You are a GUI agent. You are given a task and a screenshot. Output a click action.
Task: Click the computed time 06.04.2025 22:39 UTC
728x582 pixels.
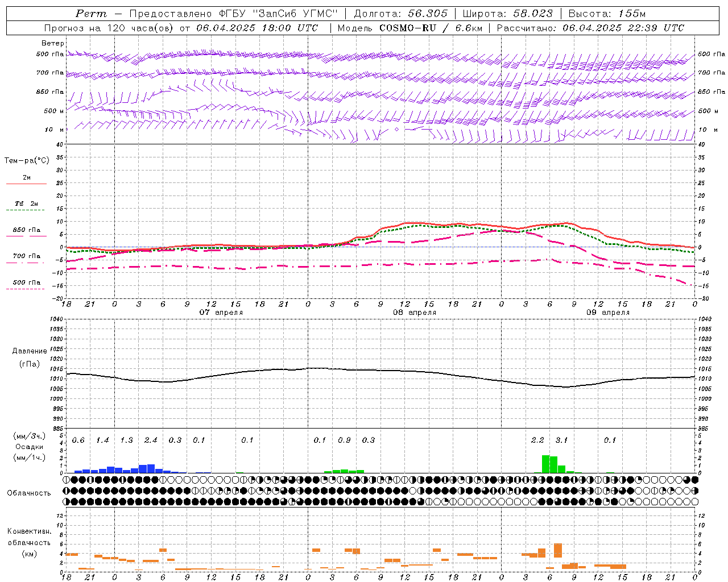(623, 28)
